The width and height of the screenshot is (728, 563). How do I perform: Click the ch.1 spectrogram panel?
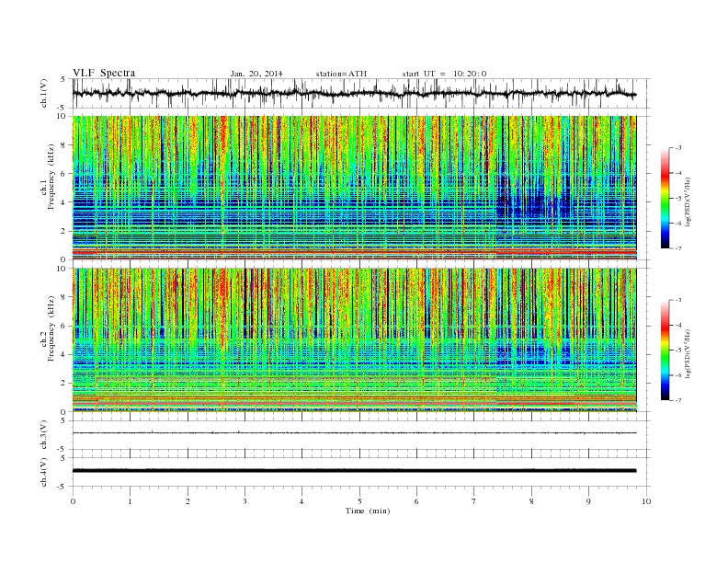[354, 188]
